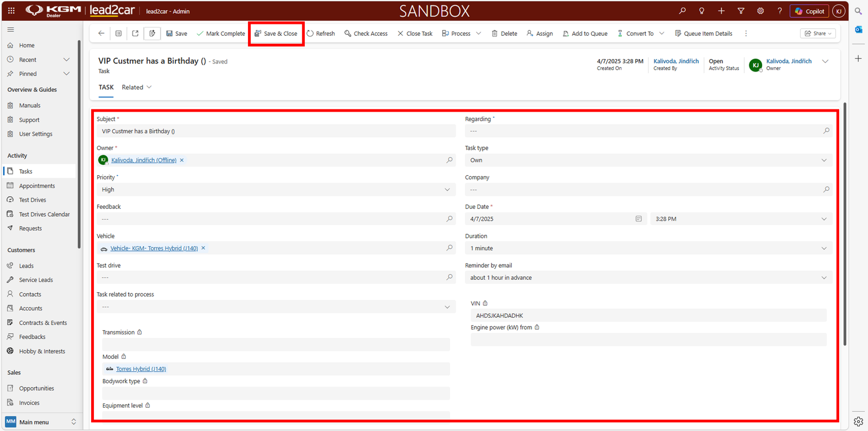Go to Leads in the sidebar
The height and width of the screenshot is (431, 868).
pyautogui.click(x=27, y=266)
